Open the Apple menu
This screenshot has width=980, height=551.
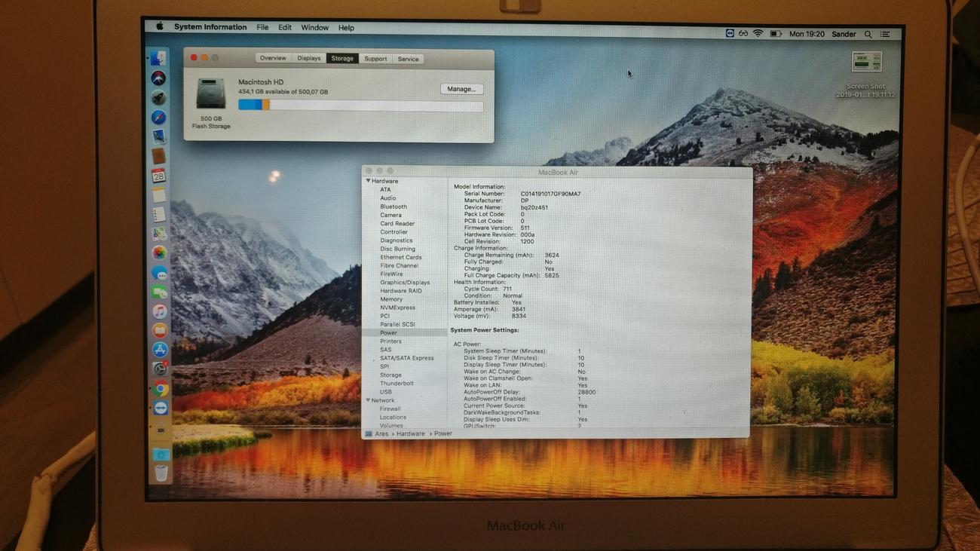(160, 26)
